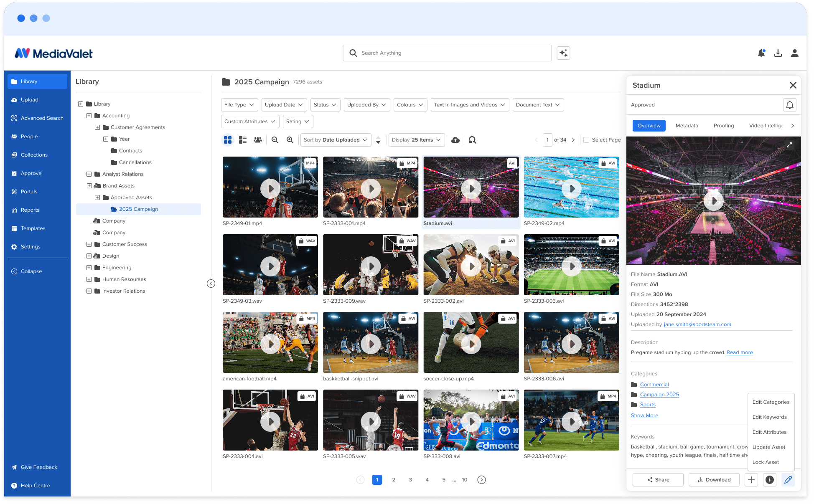Open the Status filter dropdown
Image resolution: width=814 pixels, height=504 pixels.
[x=325, y=105]
